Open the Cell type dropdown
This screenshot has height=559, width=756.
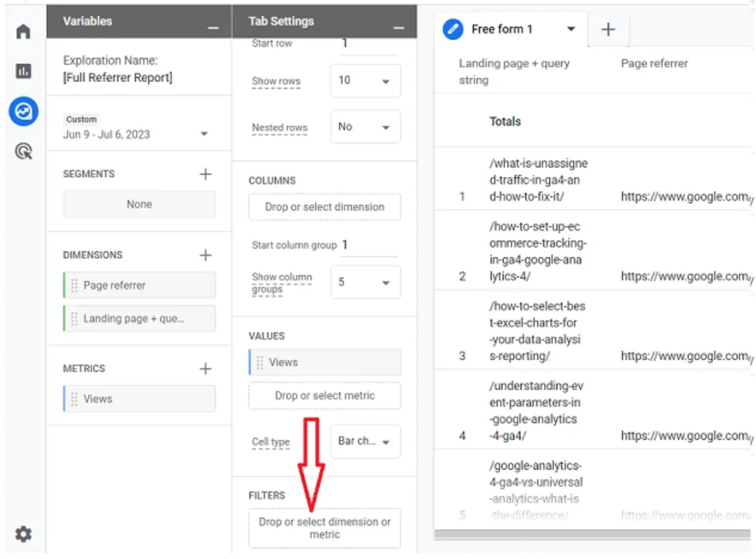(x=365, y=441)
